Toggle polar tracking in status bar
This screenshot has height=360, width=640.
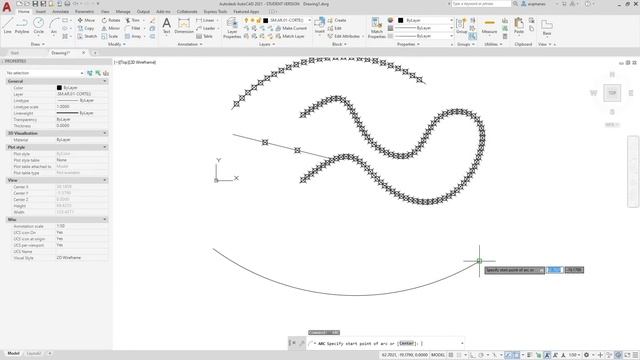pos(482,355)
